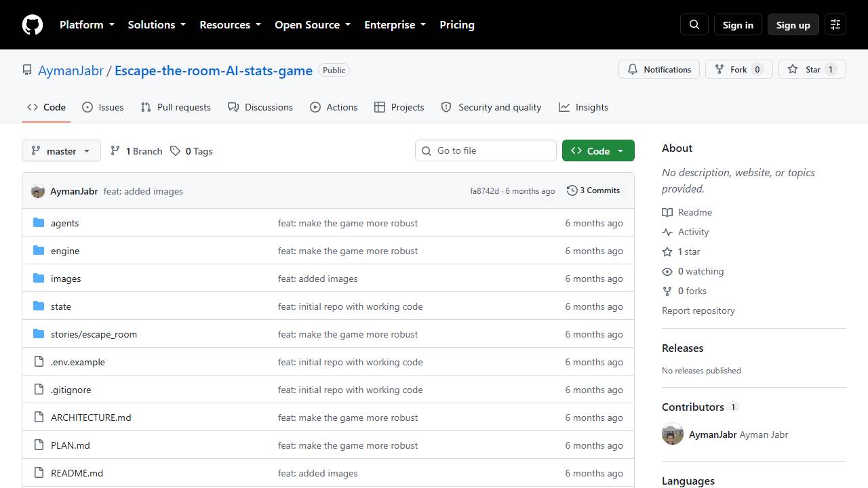868x488 pixels.
Task: Open the Platform dropdown menu
Action: coord(87,24)
